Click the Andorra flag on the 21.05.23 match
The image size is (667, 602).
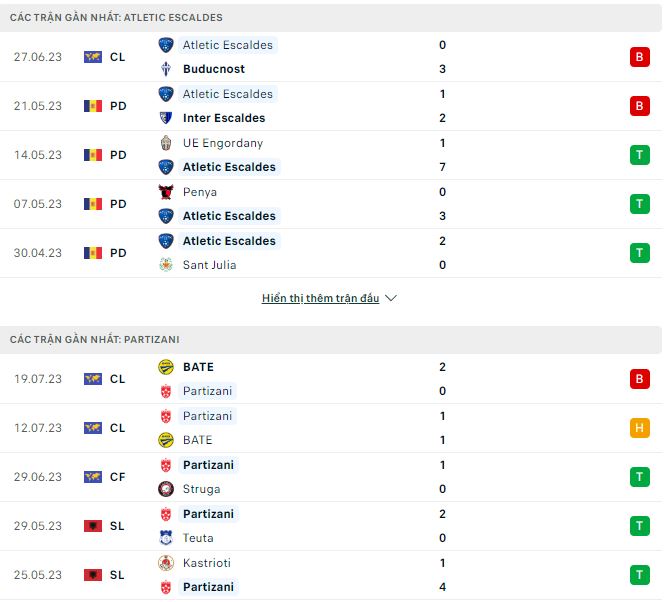(93, 106)
